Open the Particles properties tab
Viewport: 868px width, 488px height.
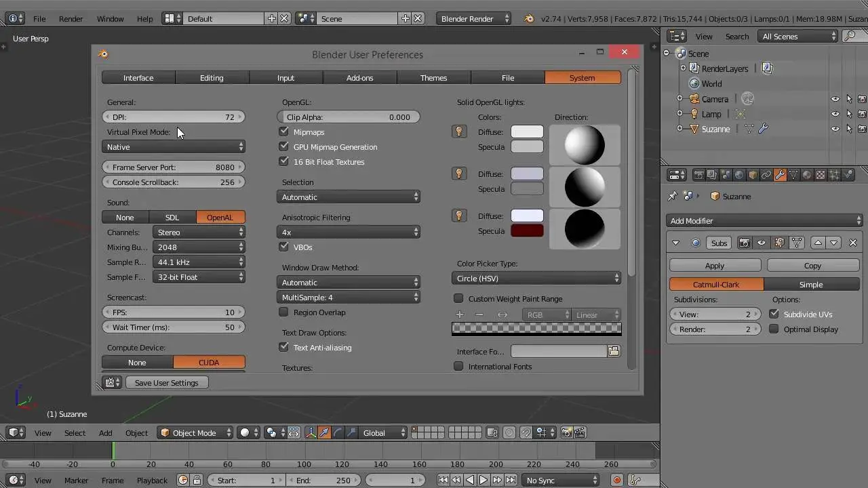pos(834,175)
